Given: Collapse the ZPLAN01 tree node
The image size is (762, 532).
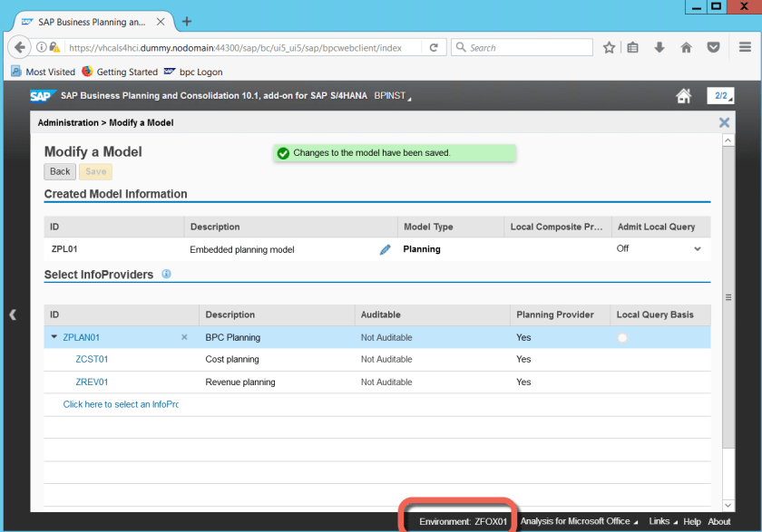Looking at the screenshot, I should (x=54, y=337).
